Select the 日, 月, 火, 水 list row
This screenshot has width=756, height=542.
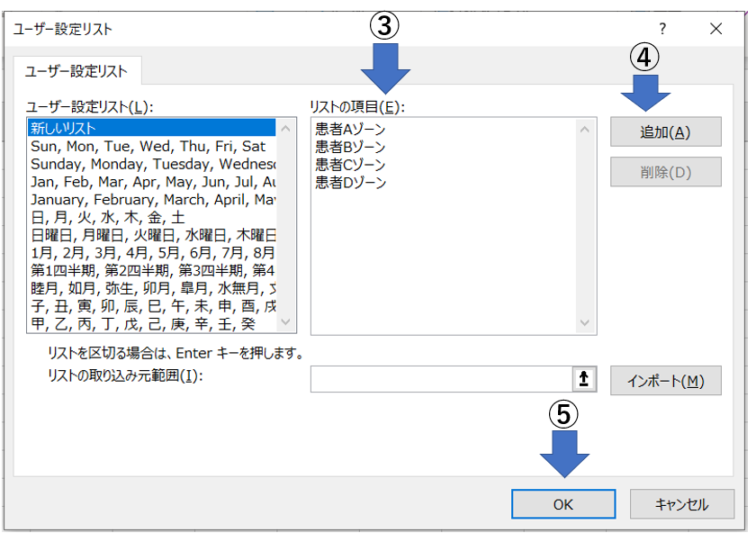[151, 218]
